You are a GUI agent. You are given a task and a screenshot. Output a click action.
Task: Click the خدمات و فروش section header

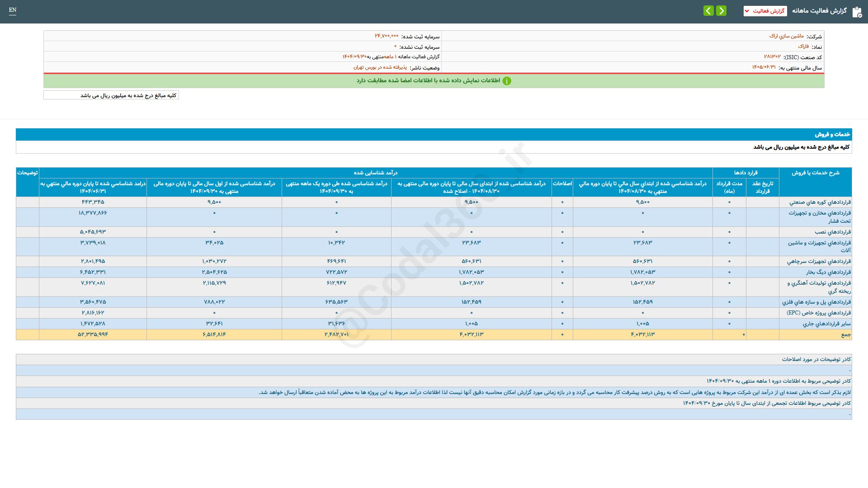tap(832, 134)
